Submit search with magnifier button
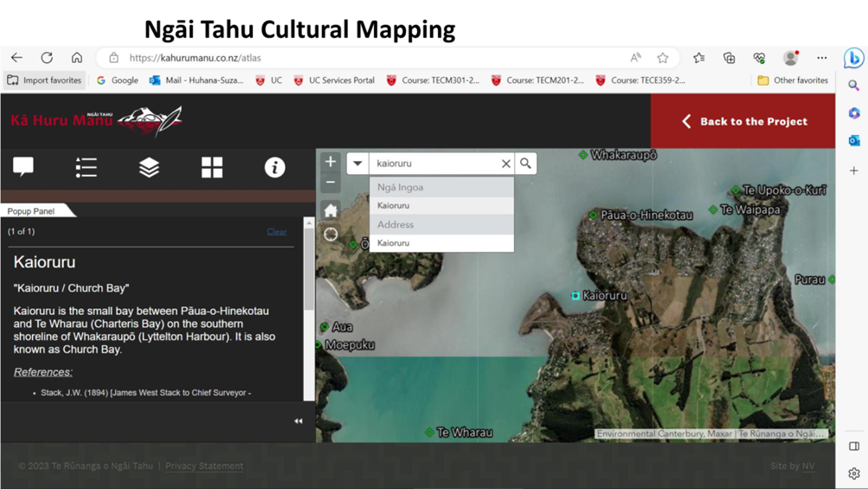 (525, 164)
